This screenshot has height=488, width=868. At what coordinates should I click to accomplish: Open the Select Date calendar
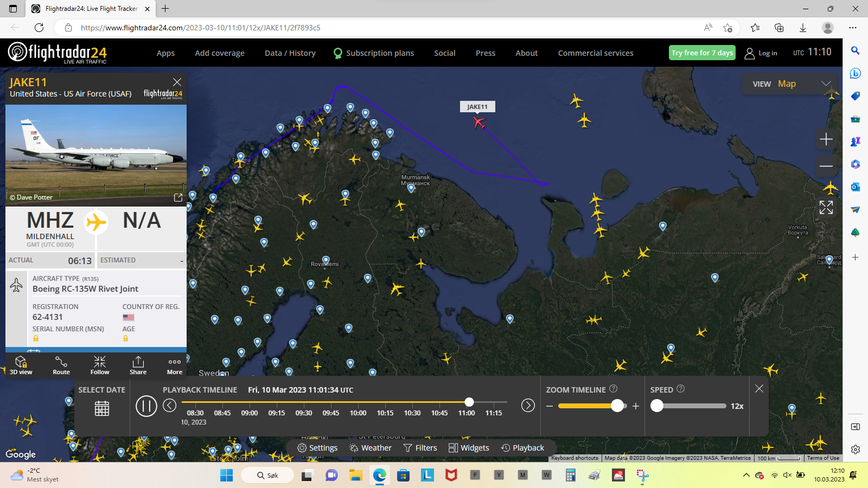click(102, 408)
